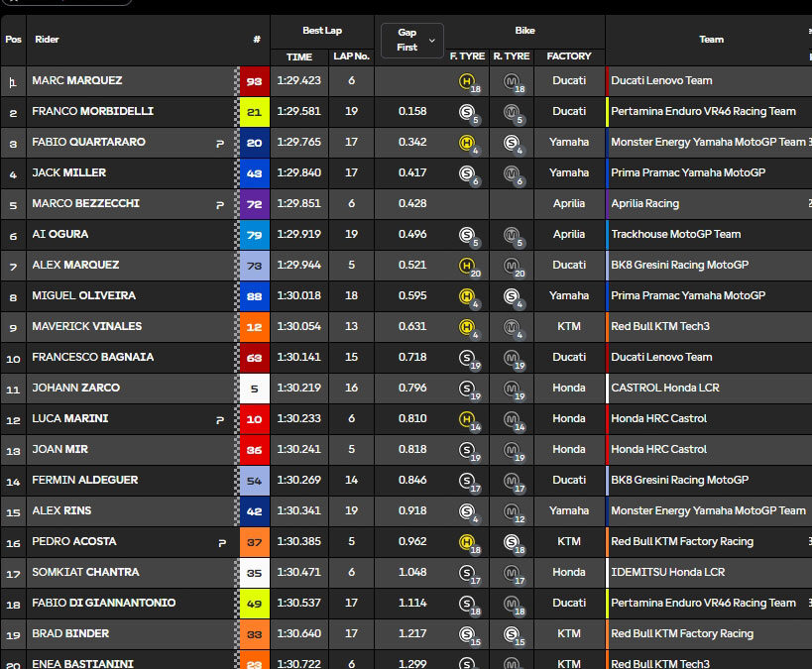The width and height of the screenshot is (812, 669).
Task: Click red number 93 badge
Action: point(254,81)
